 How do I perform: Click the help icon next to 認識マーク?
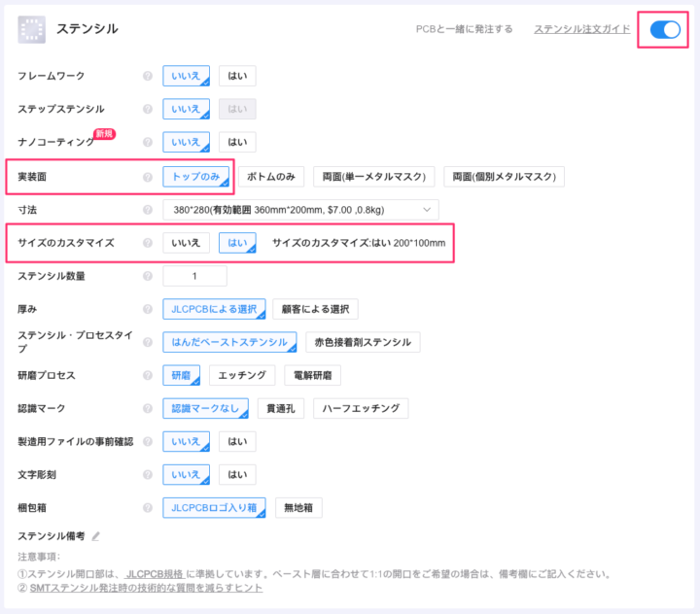[x=148, y=408]
